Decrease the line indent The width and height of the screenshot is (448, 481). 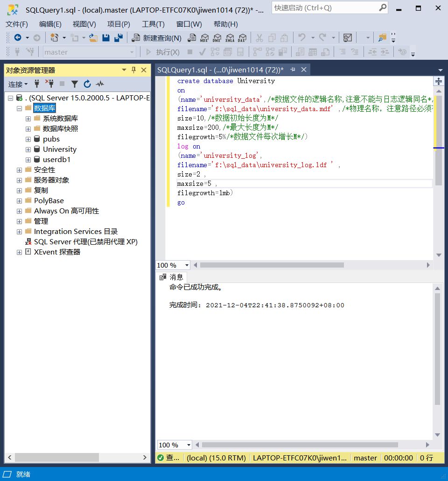(372, 52)
